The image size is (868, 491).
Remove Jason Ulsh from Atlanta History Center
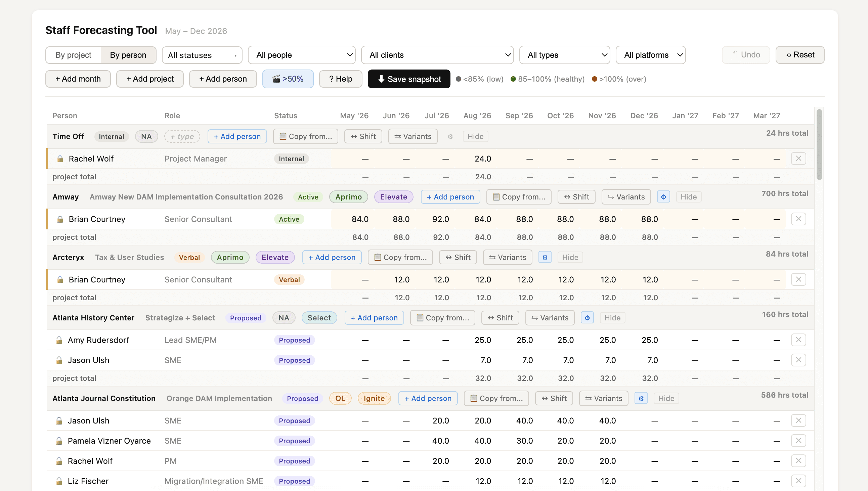coord(798,360)
